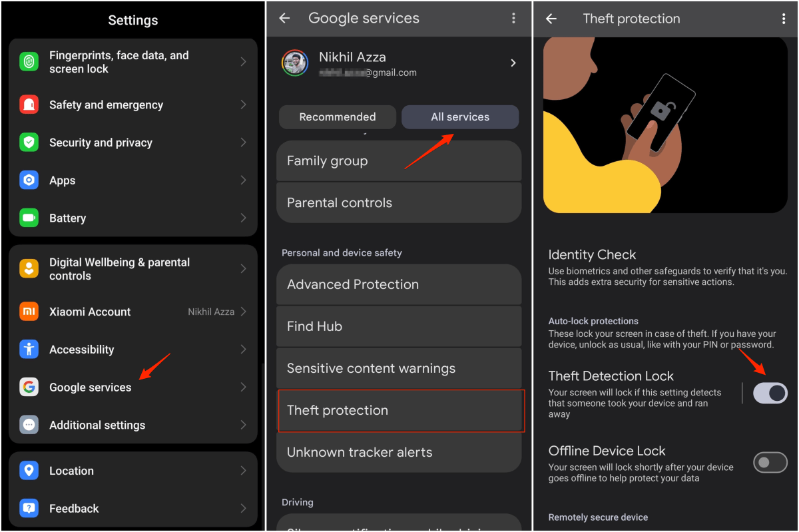Open Theft protection item
The image size is (799, 532).
coord(399,410)
